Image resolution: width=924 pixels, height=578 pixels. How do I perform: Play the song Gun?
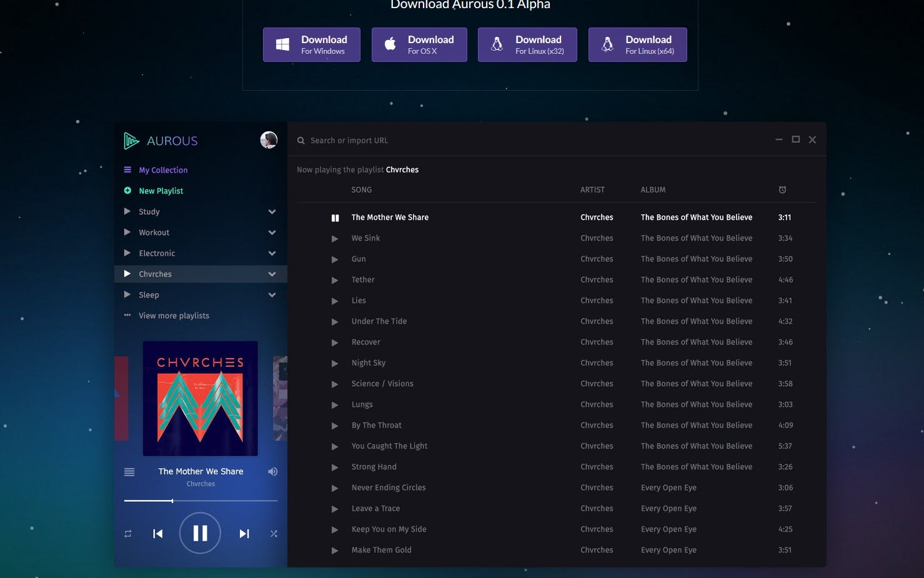[335, 259]
